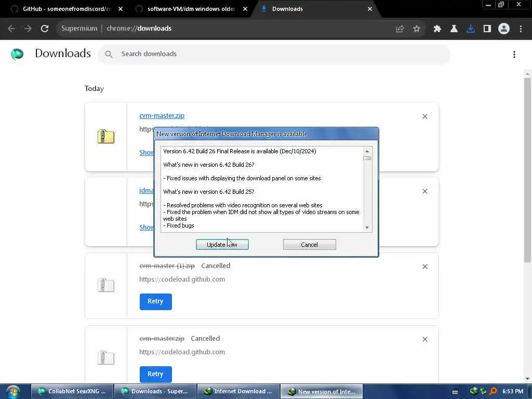Click the search magnifier icon
Image resolution: width=532 pixels, height=399 pixels.
click(x=109, y=54)
